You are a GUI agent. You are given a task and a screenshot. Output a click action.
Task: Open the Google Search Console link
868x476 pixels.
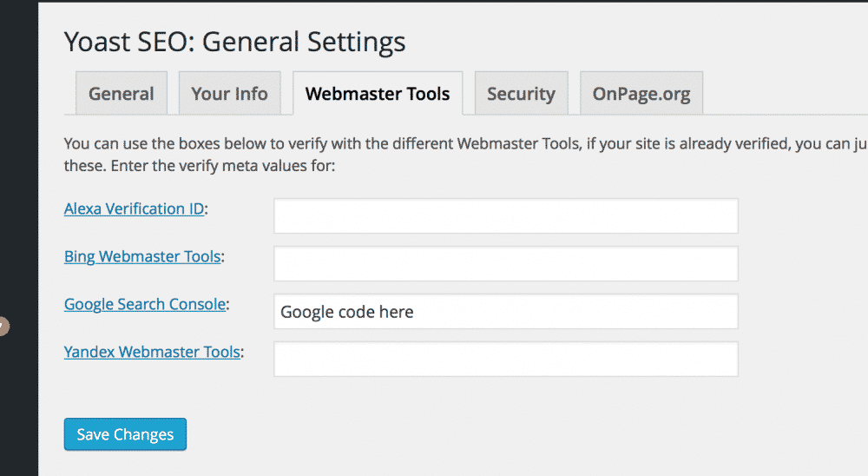(145, 304)
